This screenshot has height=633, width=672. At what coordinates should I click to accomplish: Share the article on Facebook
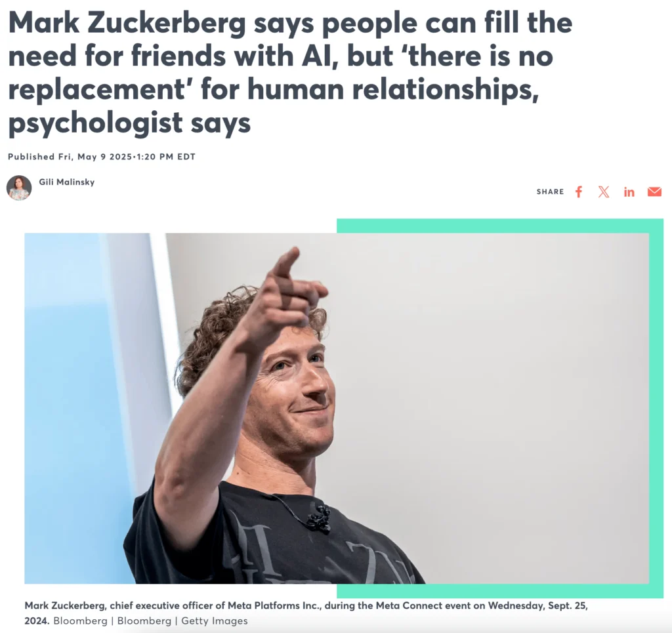click(x=579, y=192)
